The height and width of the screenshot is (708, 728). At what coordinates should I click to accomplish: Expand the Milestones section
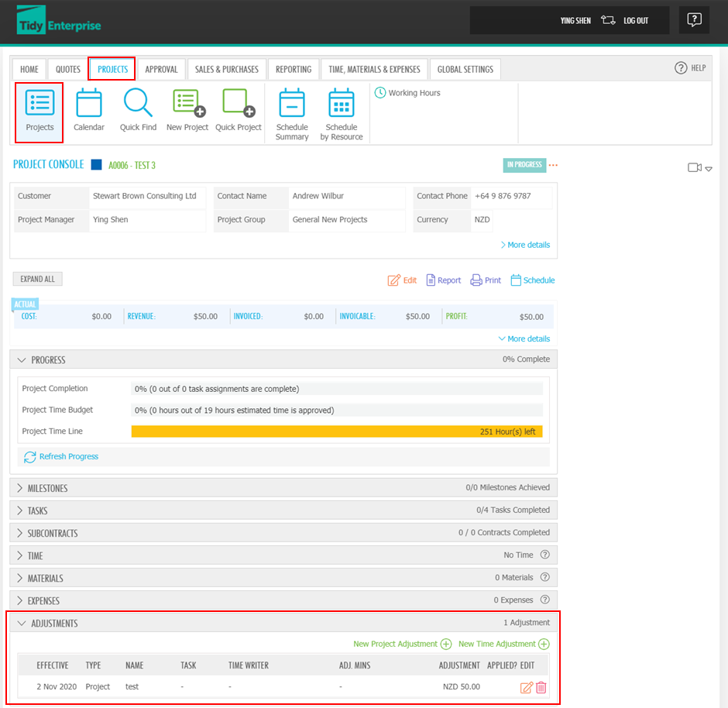pos(21,489)
